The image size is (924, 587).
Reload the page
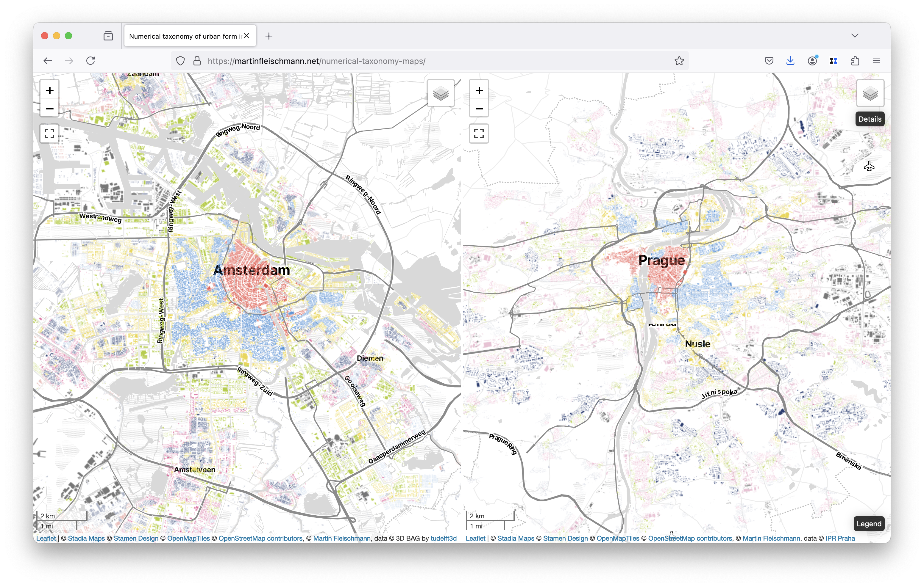(x=90, y=61)
